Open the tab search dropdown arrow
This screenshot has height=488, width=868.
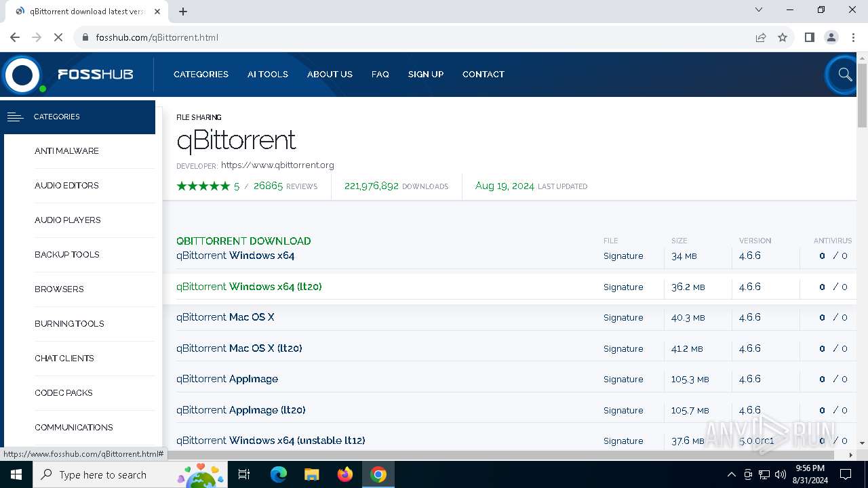759,9
